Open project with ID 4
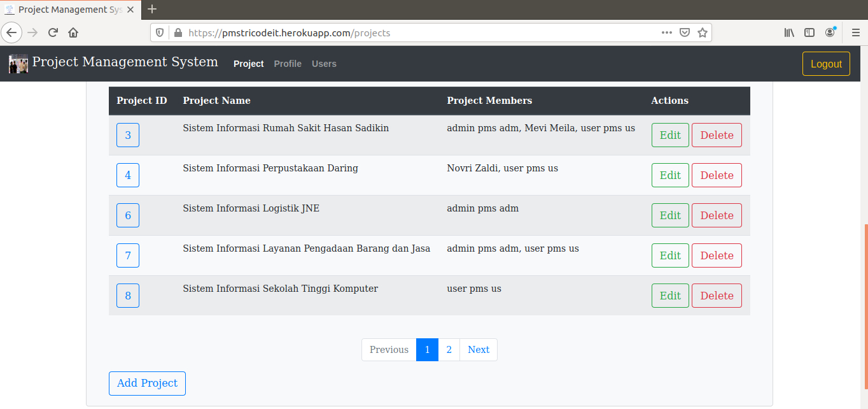This screenshot has height=409, width=868. 127,175
